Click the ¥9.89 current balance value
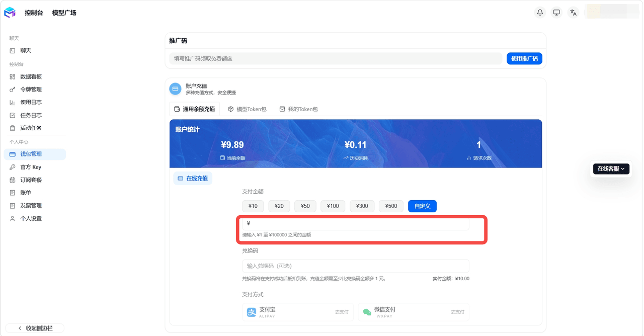 click(232, 145)
